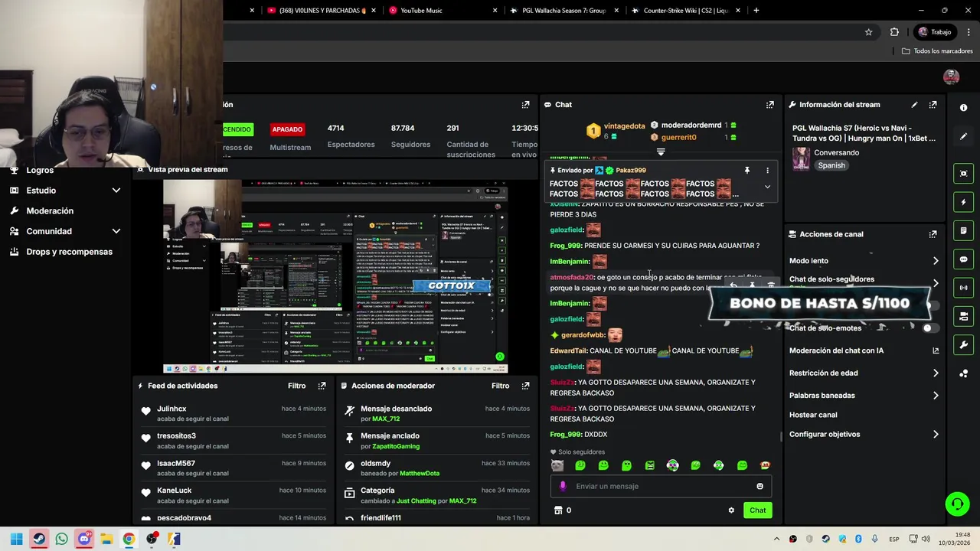Click the Enviar un mensaje input

pos(661,486)
